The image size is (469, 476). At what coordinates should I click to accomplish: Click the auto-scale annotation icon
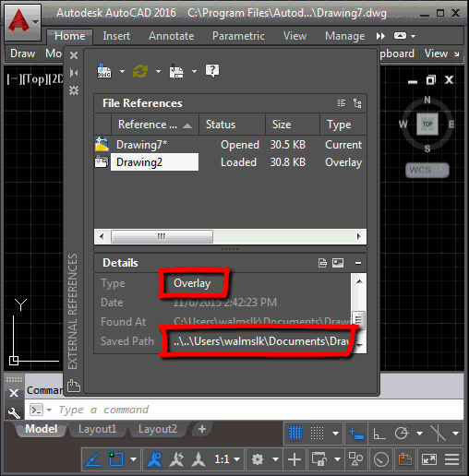(x=176, y=459)
